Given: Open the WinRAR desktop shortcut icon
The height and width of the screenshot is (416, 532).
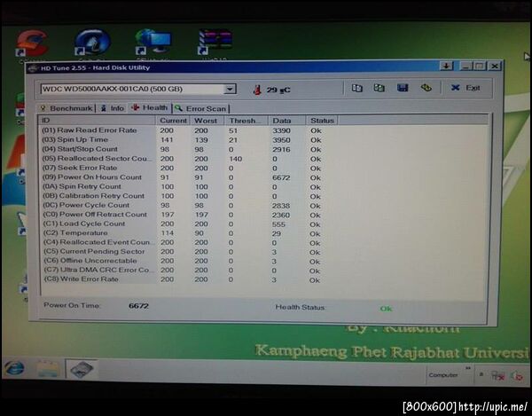Looking at the screenshot, I should [x=215, y=42].
